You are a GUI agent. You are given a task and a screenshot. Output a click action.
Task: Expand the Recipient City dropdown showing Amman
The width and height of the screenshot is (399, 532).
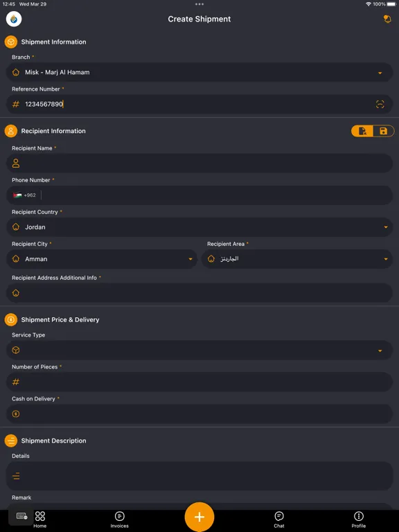[x=101, y=259]
